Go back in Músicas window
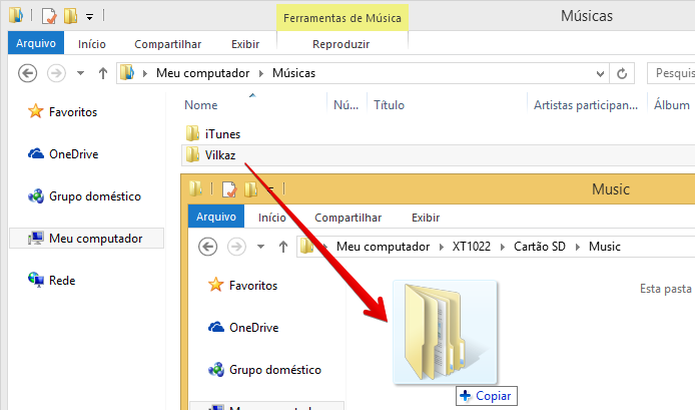695x410 pixels. (27, 73)
